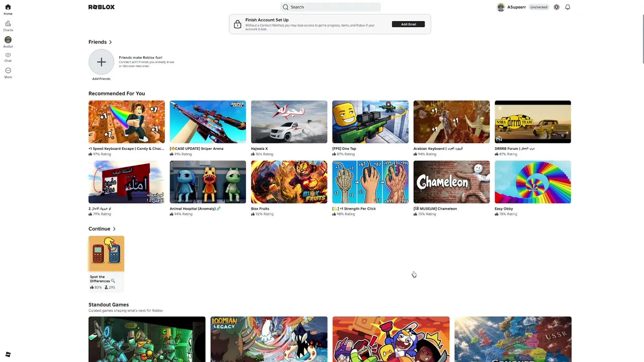Open the Animal Hospital (Anomaly) thumbnail
This screenshot has height=362, width=644.
(x=208, y=182)
